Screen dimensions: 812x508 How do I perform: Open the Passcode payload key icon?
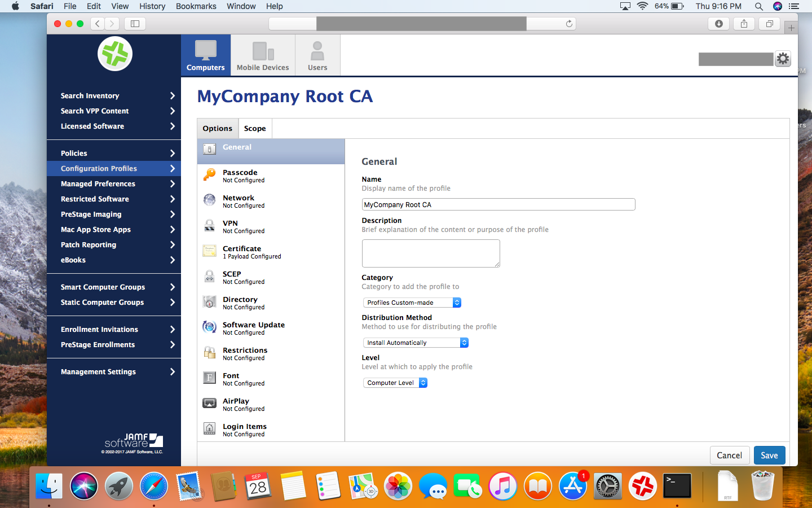coord(209,175)
